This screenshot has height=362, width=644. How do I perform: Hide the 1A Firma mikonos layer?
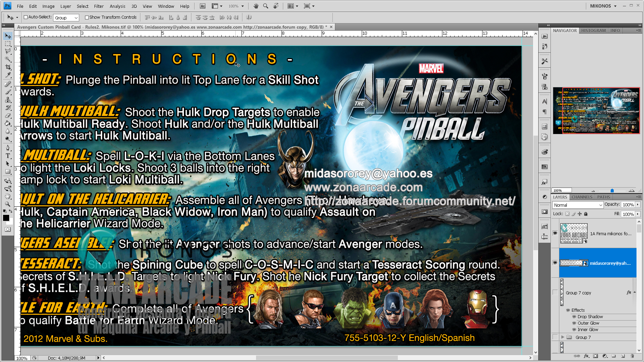(555, 233)
